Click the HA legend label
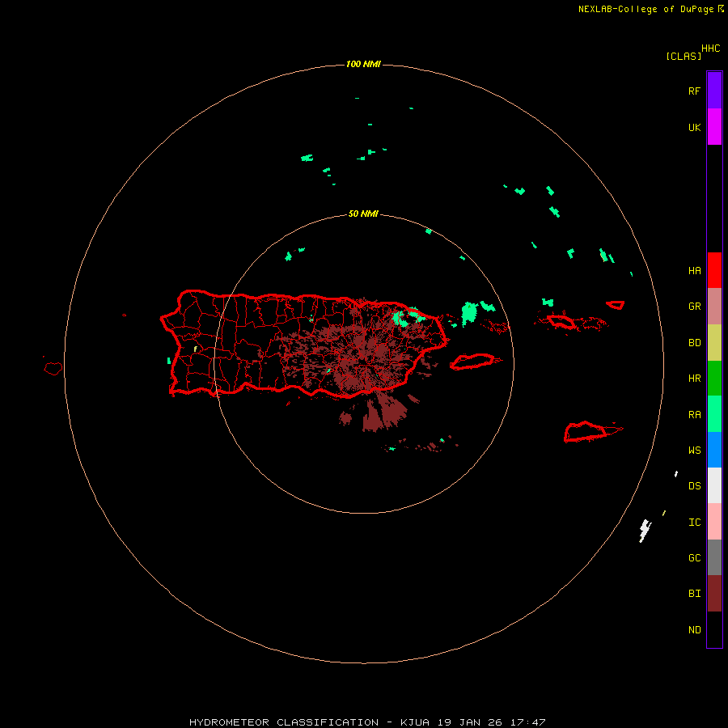This screenshot has height=728, width=728. [694, 271]
